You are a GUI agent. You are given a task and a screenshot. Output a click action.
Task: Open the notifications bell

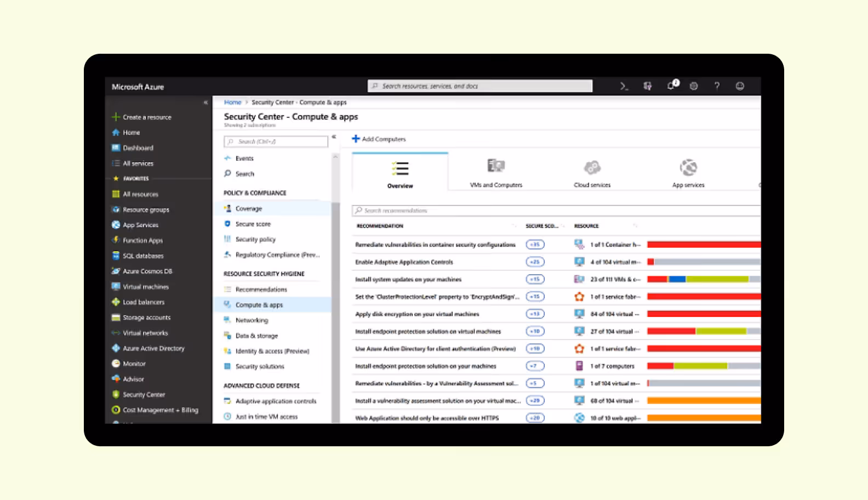(672, 86)
